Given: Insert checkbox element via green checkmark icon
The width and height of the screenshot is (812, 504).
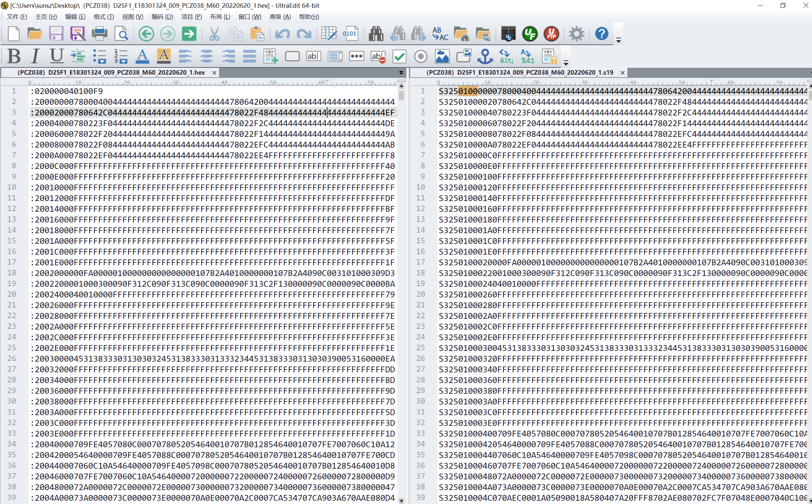Looking at the screenshot, I should pos(399,56).
